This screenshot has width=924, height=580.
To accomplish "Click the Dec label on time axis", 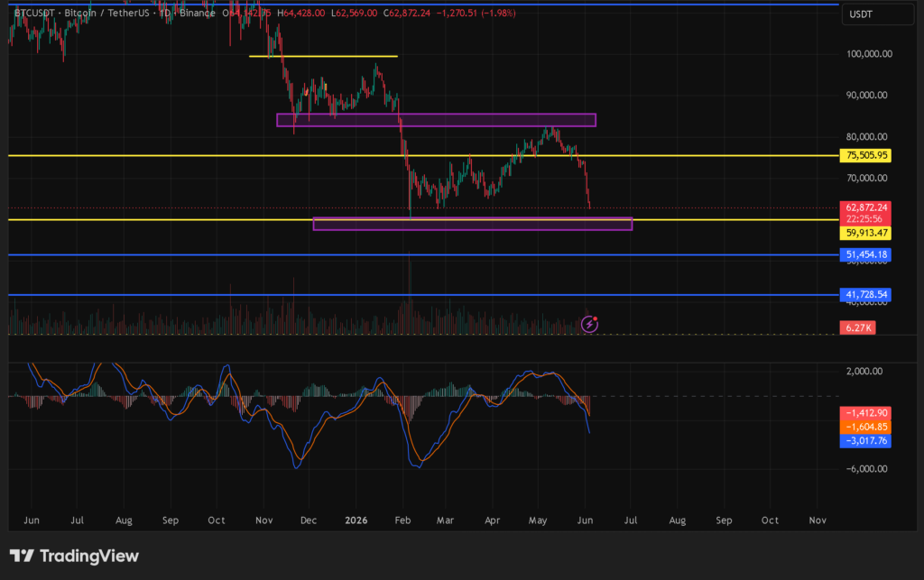I will [x=309, y=520].
